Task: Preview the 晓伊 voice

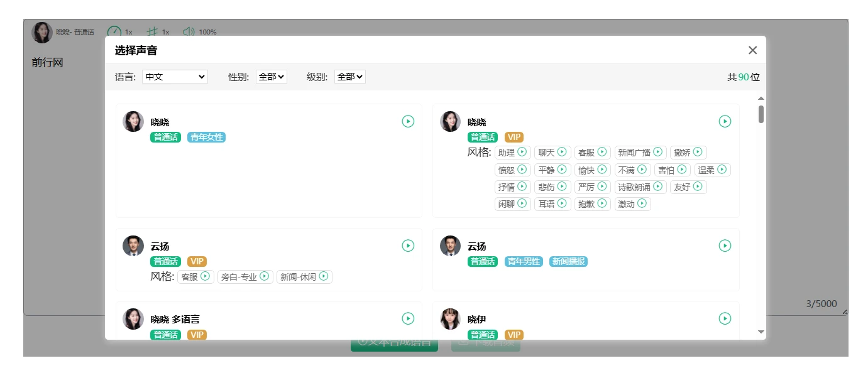Action: coord(725,319)
